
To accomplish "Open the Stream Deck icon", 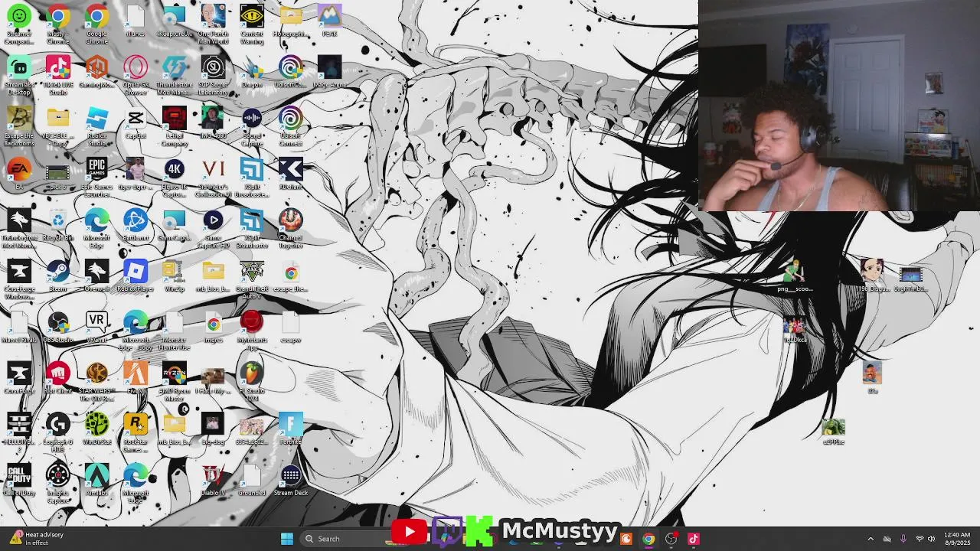I will [290, 480].
